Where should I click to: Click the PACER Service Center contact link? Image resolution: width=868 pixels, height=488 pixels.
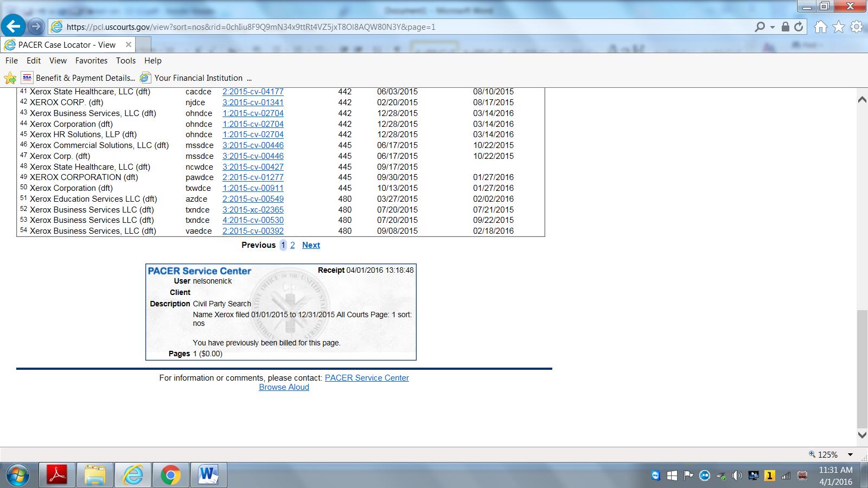tap(367, 378)
